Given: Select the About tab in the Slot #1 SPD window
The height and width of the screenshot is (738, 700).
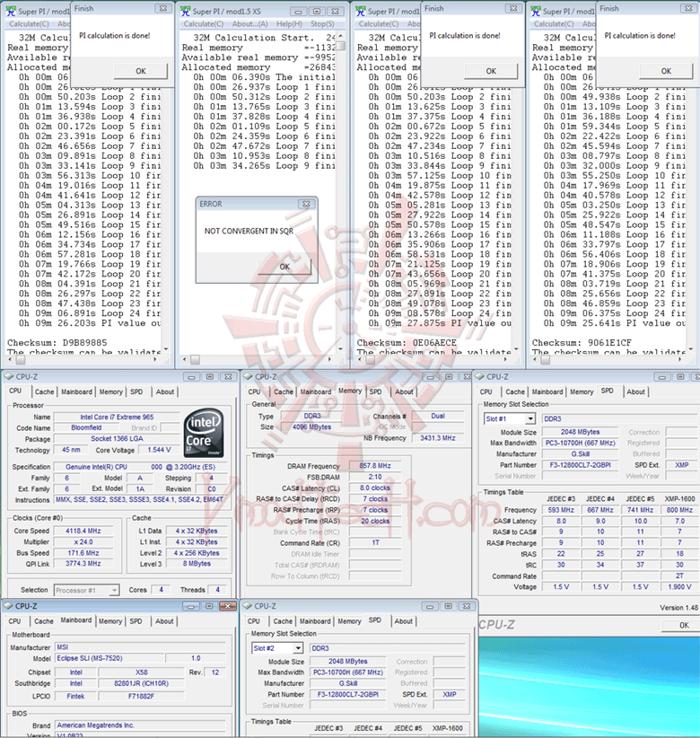Looking at the screenshot, I should (x=635, y=391).
